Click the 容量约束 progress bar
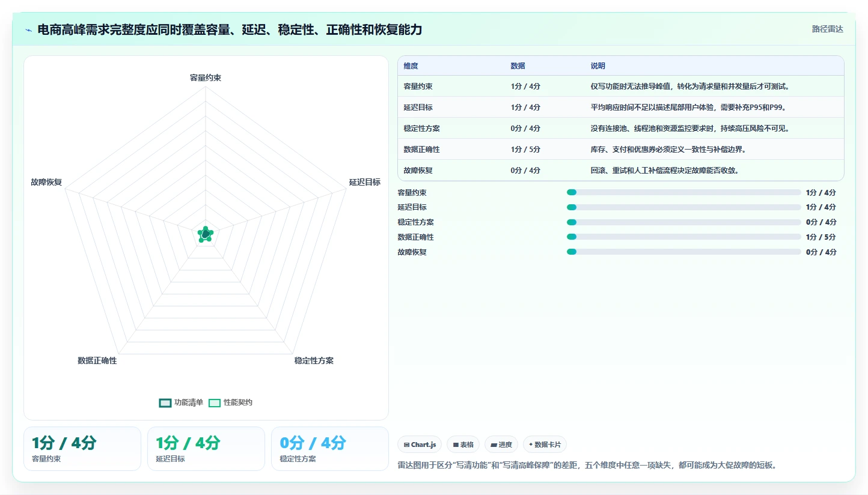This screenshot has width=868, height=495. click(683, 192)
